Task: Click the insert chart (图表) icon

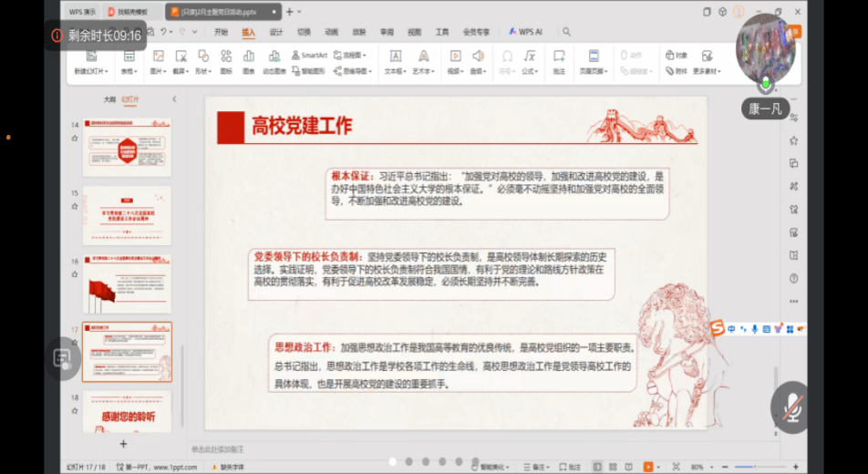Action: 249,57
